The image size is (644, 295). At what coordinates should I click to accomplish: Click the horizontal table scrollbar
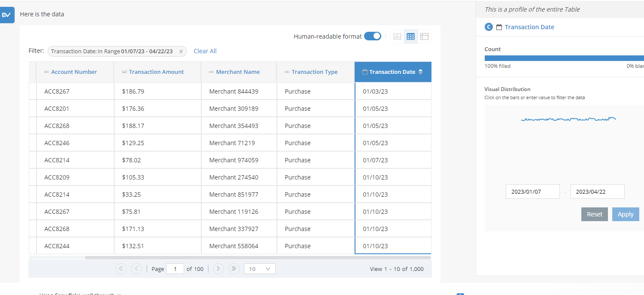point(258,258)
